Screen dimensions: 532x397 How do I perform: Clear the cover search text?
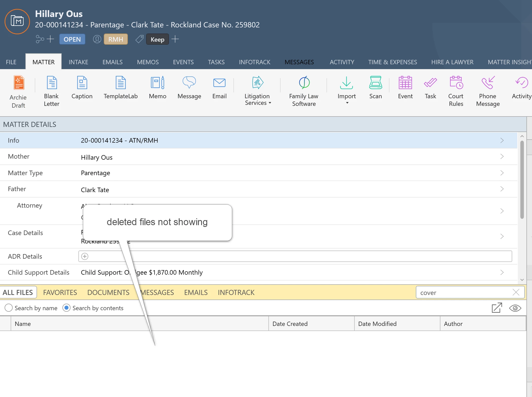point(516,292)
